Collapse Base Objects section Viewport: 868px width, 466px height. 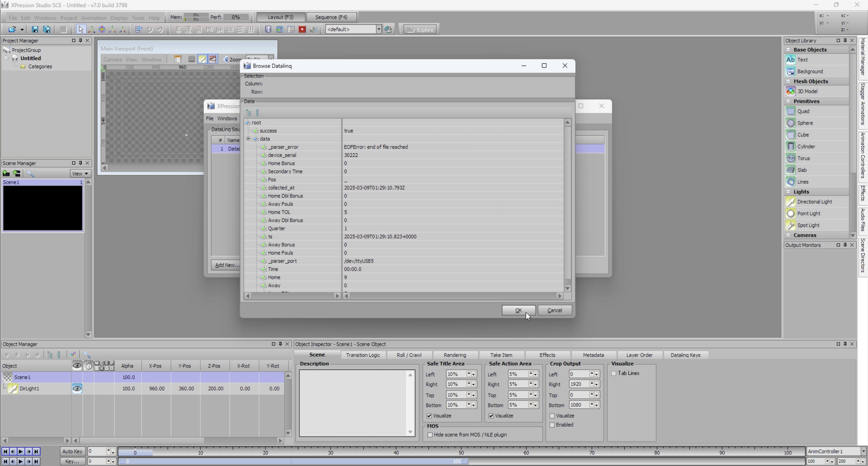pos(788,49)
